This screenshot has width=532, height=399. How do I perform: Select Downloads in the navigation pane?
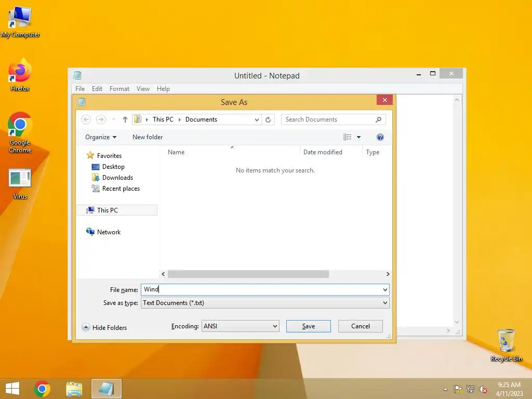click(117, 178)
